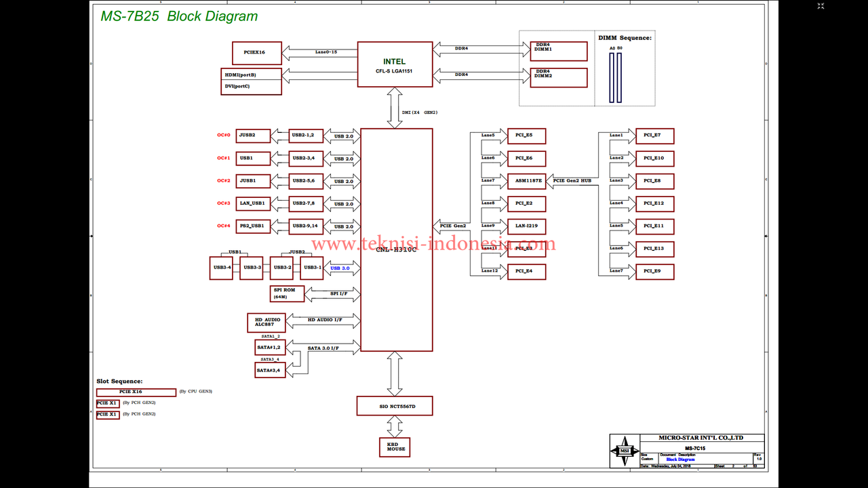Select the USB3-4 box
The image size is (868, 488).
click(x=222, y=268)
